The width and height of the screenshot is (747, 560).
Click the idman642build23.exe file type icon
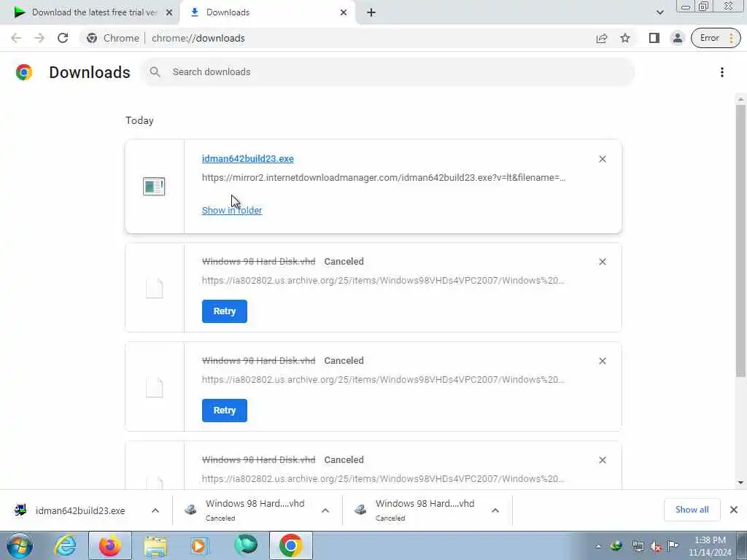[154, 186]
